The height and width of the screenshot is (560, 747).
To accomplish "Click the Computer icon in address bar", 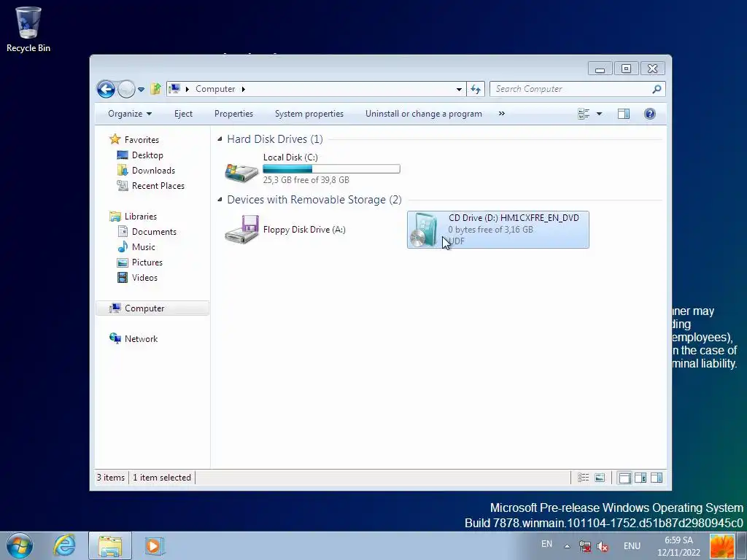I will (x=175, y=88).
